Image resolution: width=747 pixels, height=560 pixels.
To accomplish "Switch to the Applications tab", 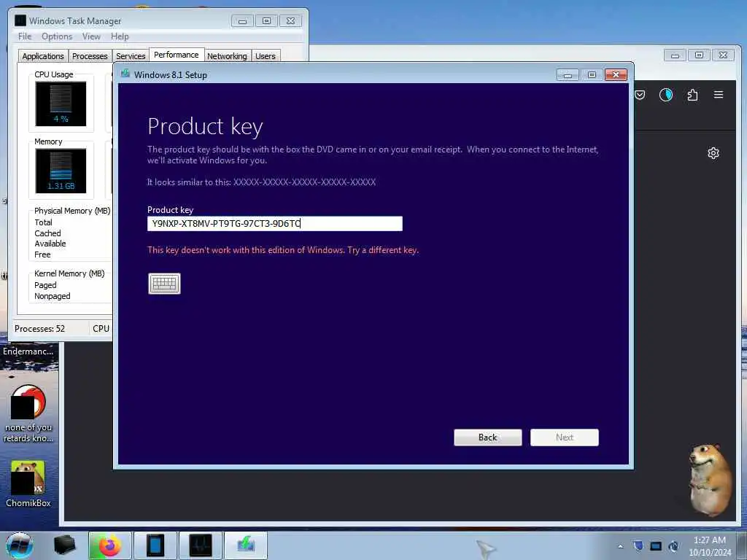I will [43, 56].
